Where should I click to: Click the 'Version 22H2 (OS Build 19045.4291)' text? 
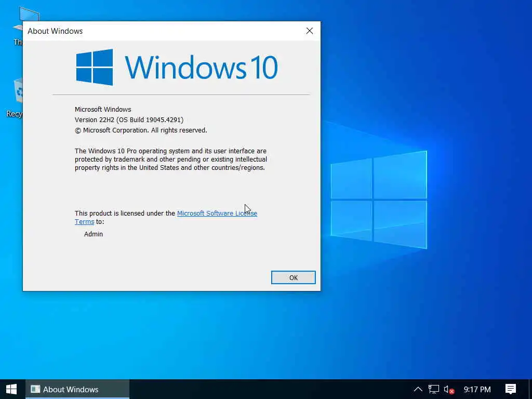point(129,120)
